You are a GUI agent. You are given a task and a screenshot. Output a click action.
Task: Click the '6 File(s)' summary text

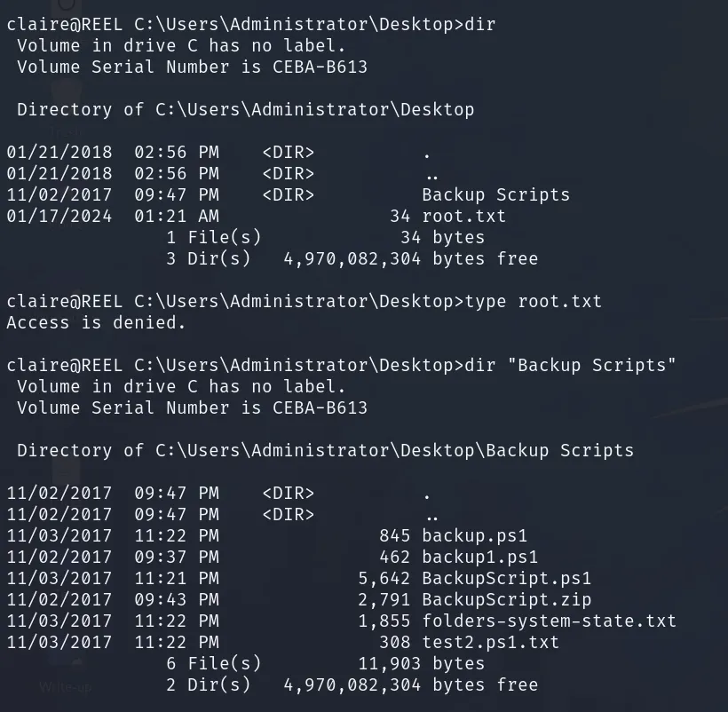[x=214, y=664]
